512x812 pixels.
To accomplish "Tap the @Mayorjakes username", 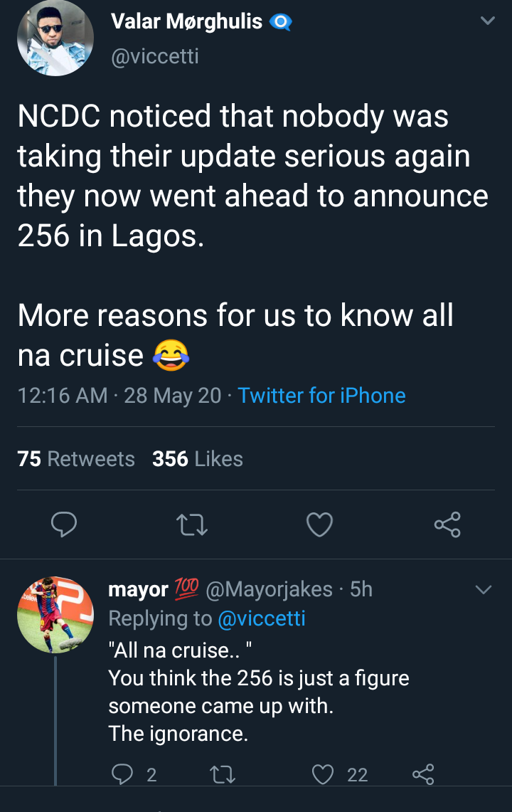I will (269, 589).
